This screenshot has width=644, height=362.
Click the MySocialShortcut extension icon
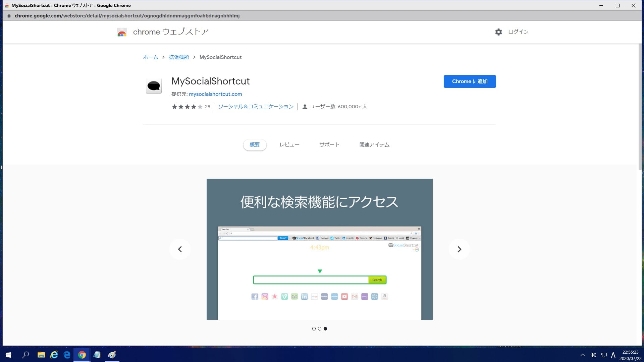(154, 86)
